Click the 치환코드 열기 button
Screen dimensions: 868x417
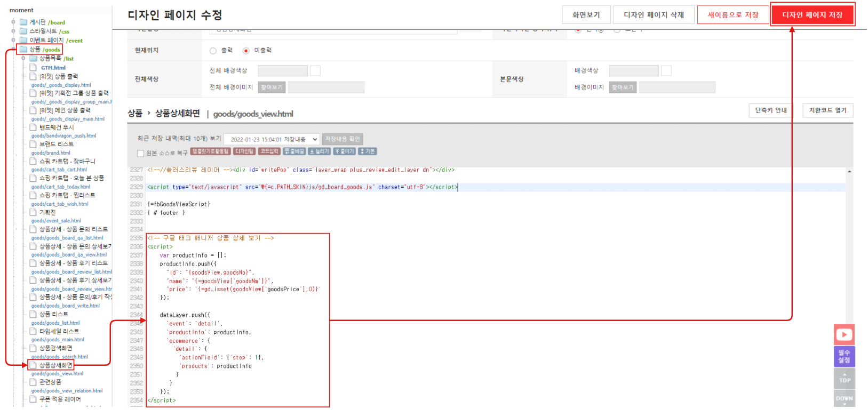(827, 110)
